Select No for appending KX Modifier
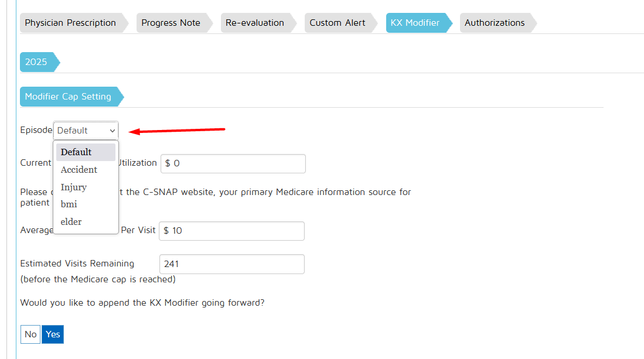The width and height of the screenshot is (644, 359). 30,334
